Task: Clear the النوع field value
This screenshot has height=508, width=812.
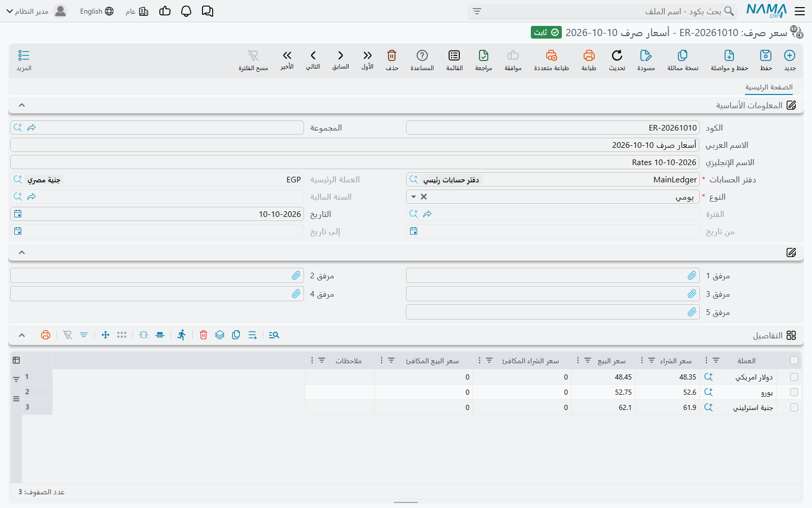Action: point(424,197)
